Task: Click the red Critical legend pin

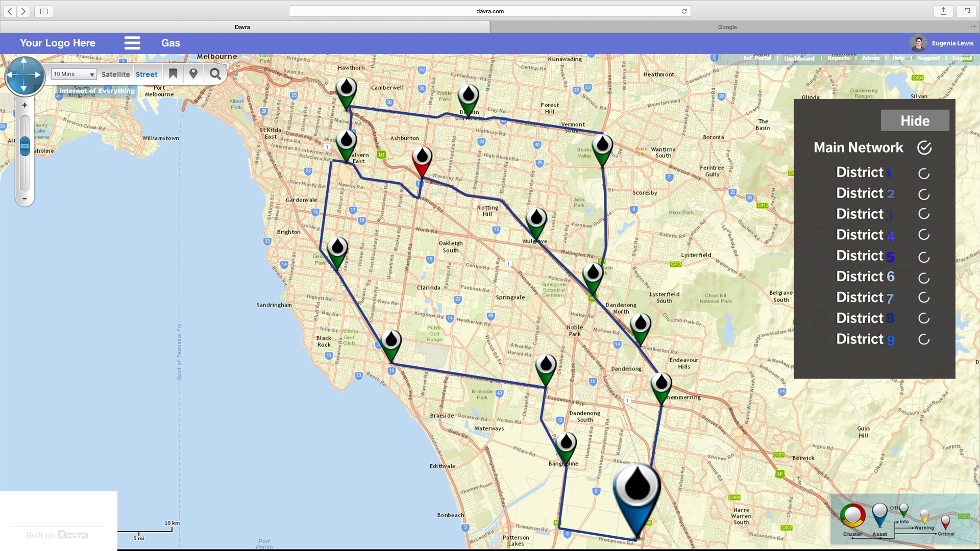Action: point(945,521)
